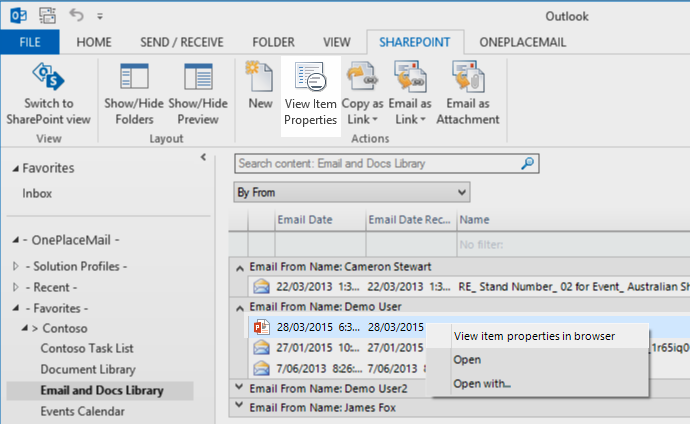Click Email as Attachment icon
Viewport: 690px width, 424px height.
(467, 78)
